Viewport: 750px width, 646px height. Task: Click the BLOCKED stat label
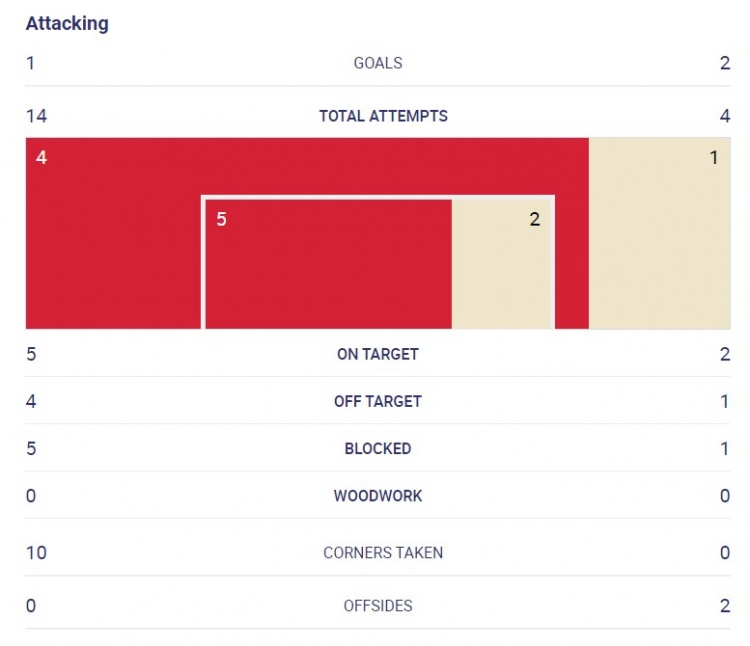(x=378, y=449)
